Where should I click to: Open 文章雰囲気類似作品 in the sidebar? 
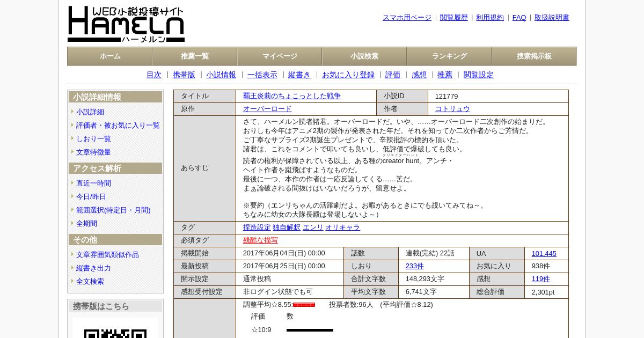tap(107, 255)
